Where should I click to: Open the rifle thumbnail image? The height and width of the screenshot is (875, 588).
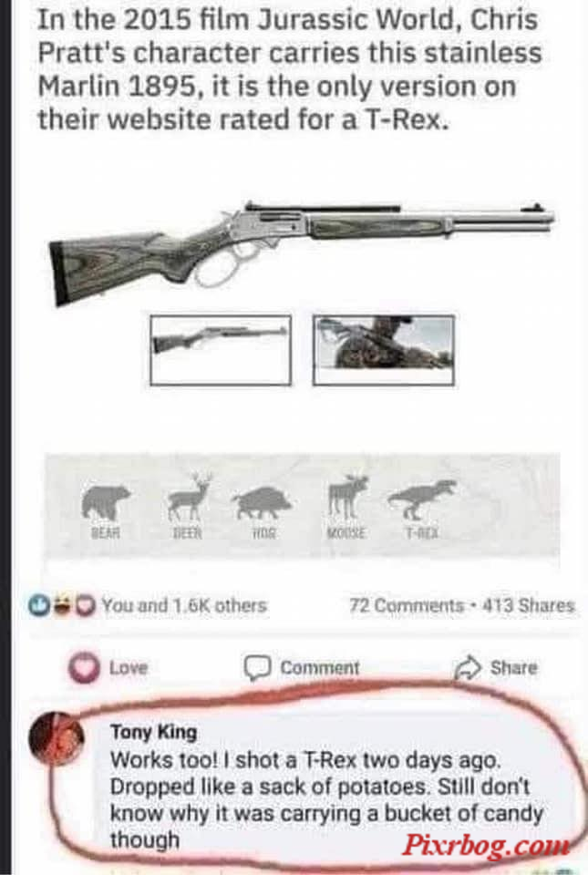click(x=221, y=350)
